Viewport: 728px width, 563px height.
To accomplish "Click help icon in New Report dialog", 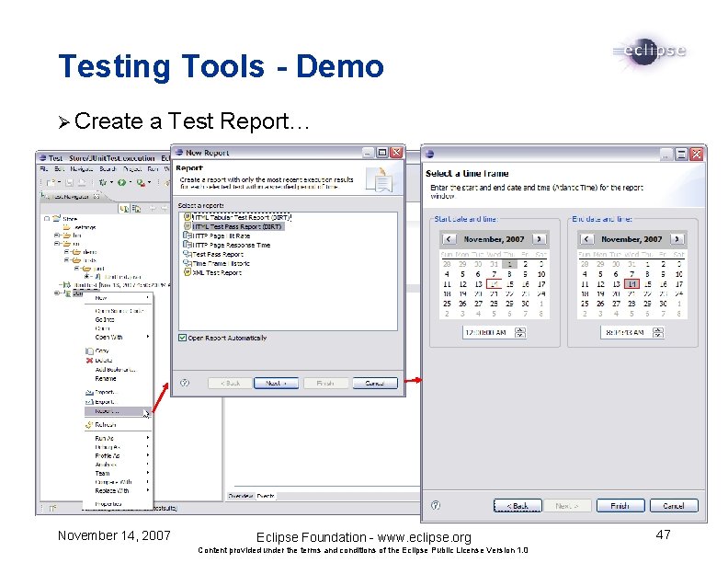I will coord(185,383).
